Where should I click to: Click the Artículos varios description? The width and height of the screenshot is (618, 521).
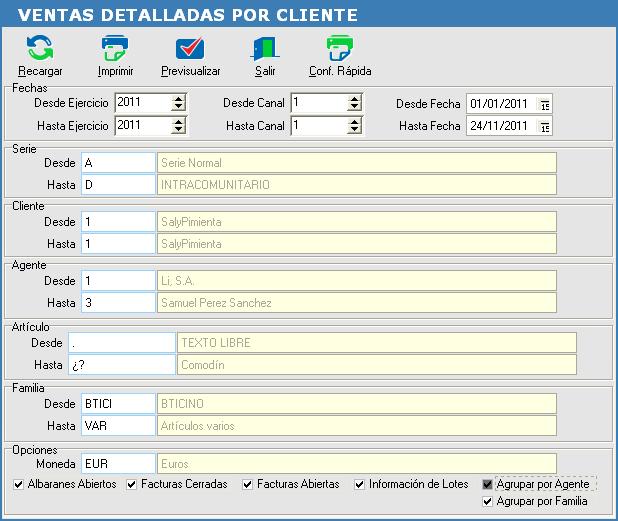pos(357,426)
